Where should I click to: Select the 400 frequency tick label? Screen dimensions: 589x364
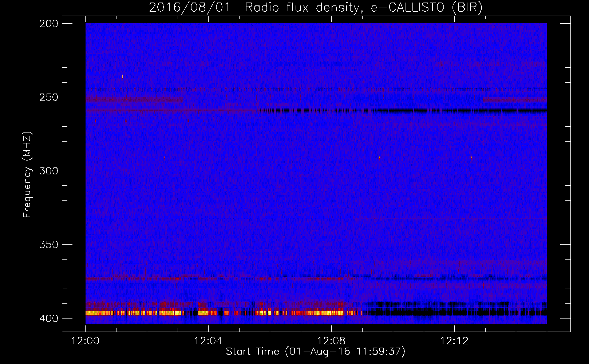[49, 318]
